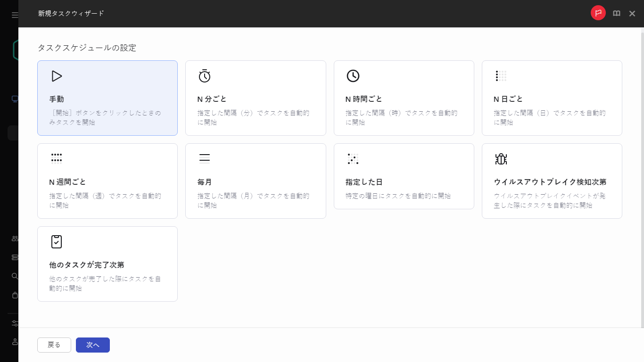The image size is (644, 362).
Task: Open notifications via the red flag icon
Action: (598, 13)
